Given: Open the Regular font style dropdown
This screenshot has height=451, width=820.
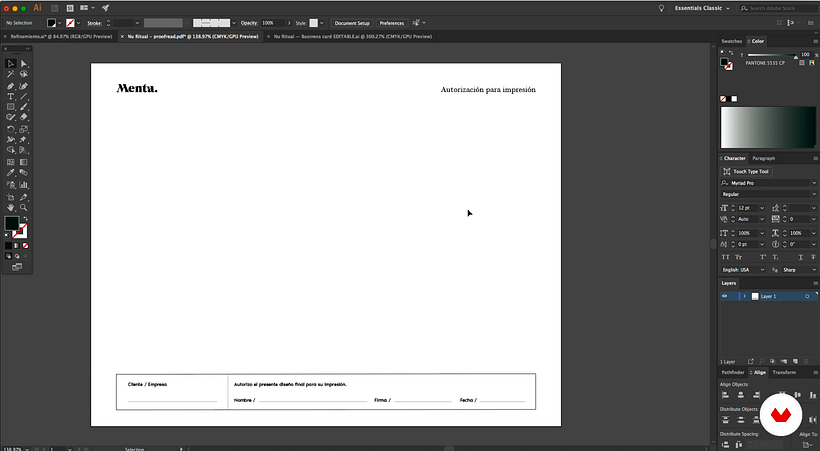Looking at the screenshot, I should pos(813,194).
